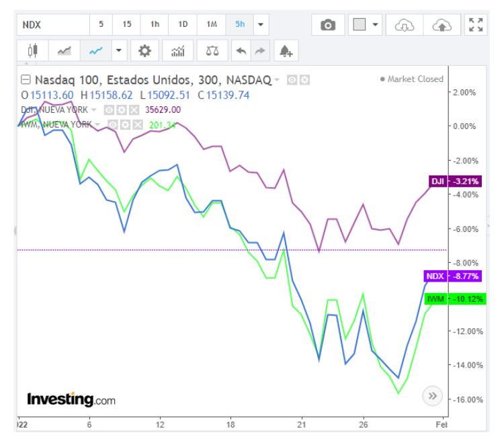
Task: Select the 15 minute interval
Action: 126,25
